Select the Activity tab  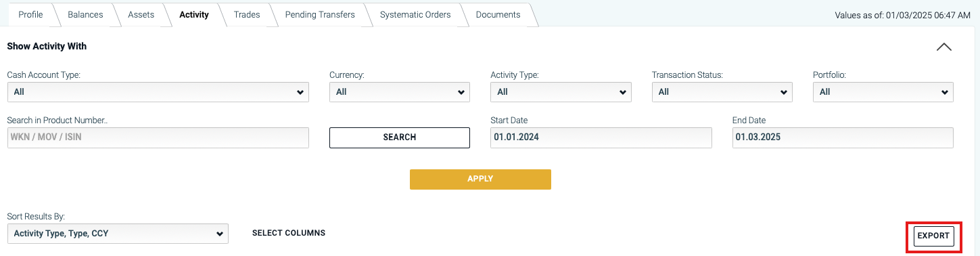194,14
